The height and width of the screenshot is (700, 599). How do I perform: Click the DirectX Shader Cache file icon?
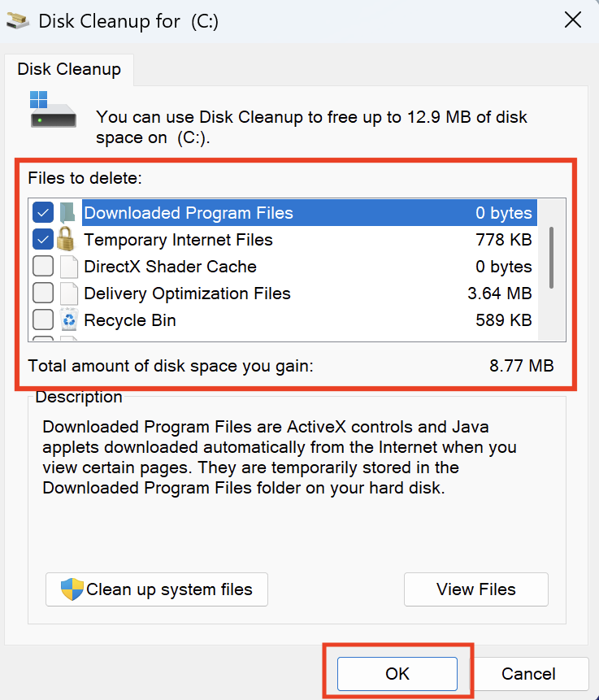pyautogui.click(x=67, y=266)
